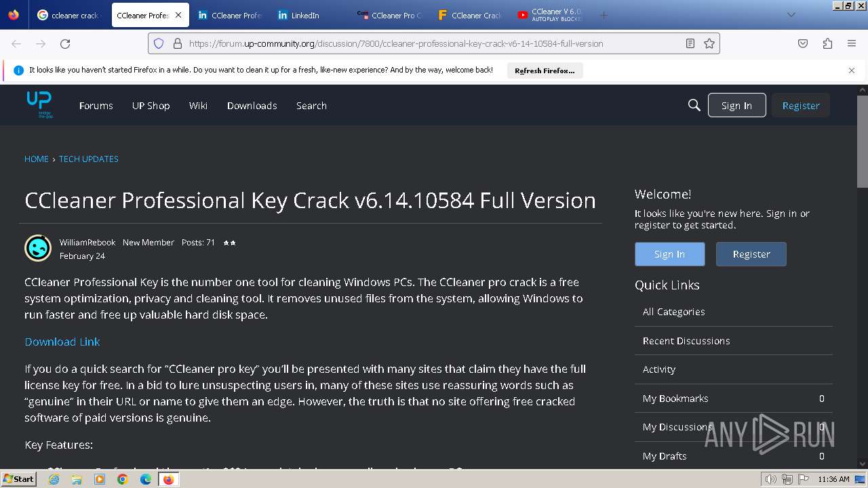Reload the page with the refresh icon

click(65, 43)
